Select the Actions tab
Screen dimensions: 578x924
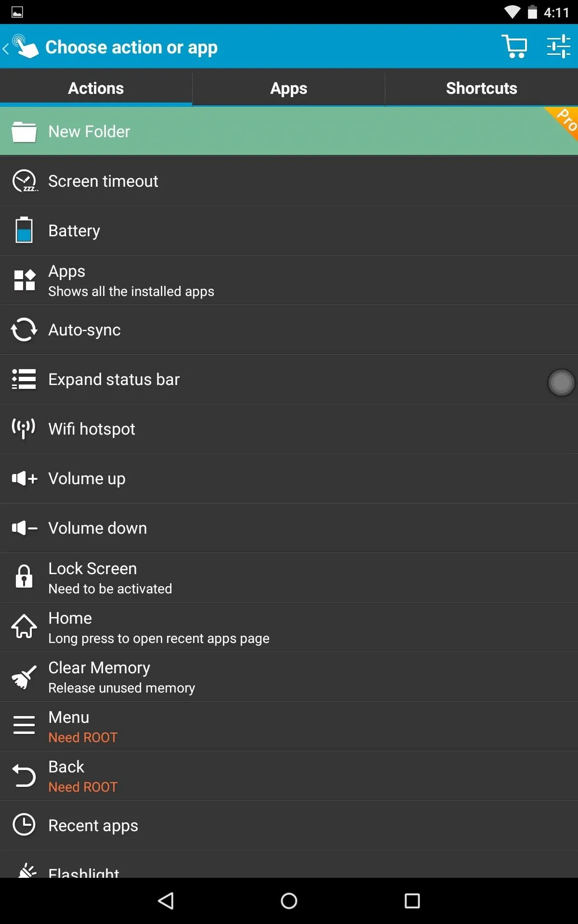96,88
